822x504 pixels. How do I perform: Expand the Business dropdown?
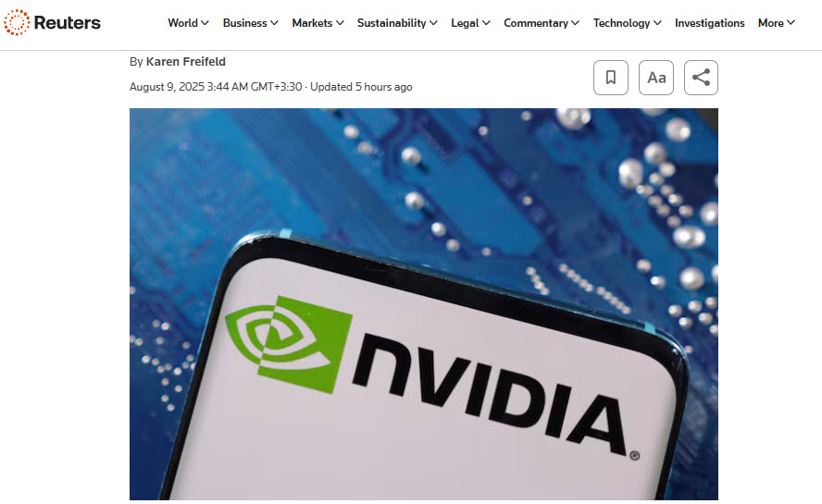(250, 23)
